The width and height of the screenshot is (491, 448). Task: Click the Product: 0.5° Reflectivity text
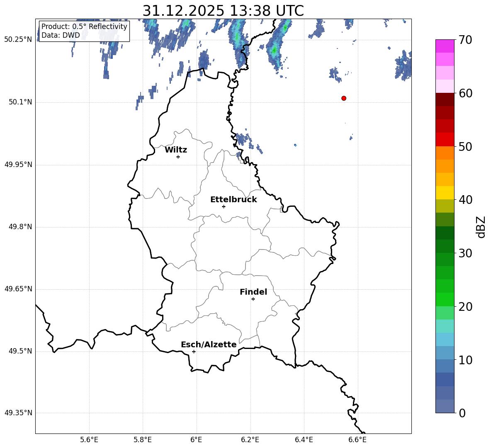point(84,27)
